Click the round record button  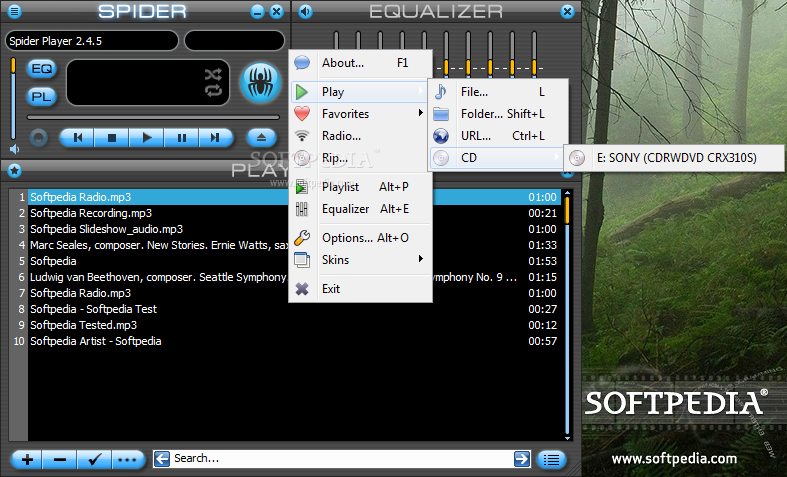click(38, 138)
